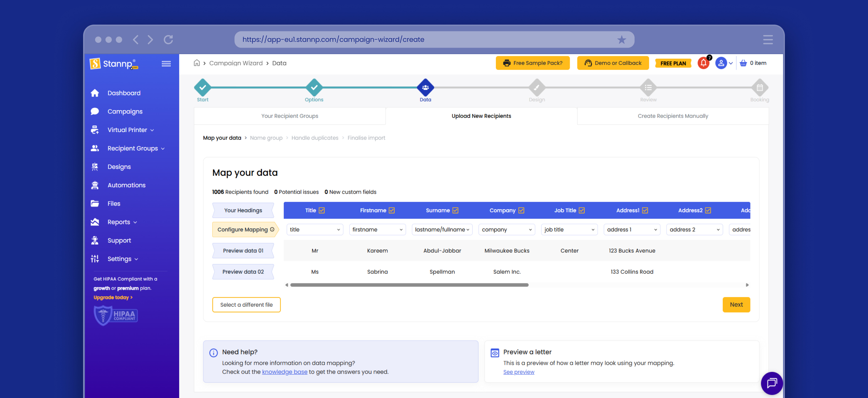This screenshot has height=398, width=868.
Task: Click the Next button
Action: click(x=736, y=304)
